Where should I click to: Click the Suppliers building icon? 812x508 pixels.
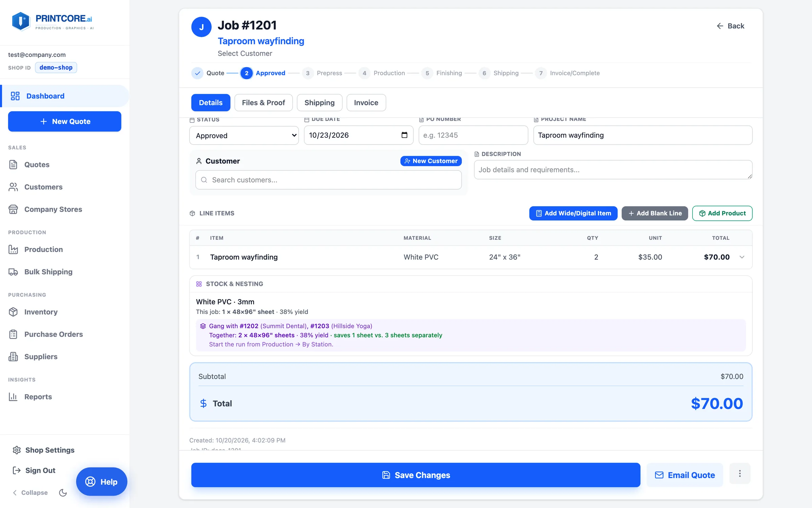pyautogui.click(x=13, y=357)
